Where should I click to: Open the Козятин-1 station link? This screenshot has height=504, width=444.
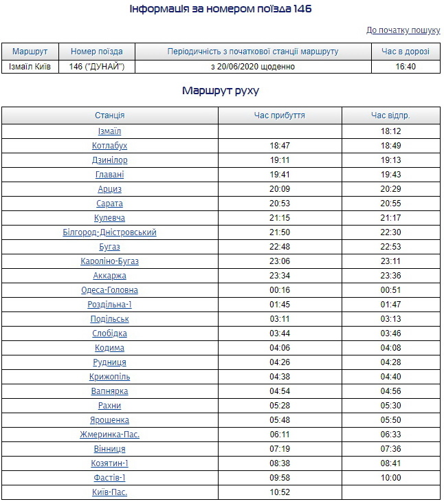(110, 463)
